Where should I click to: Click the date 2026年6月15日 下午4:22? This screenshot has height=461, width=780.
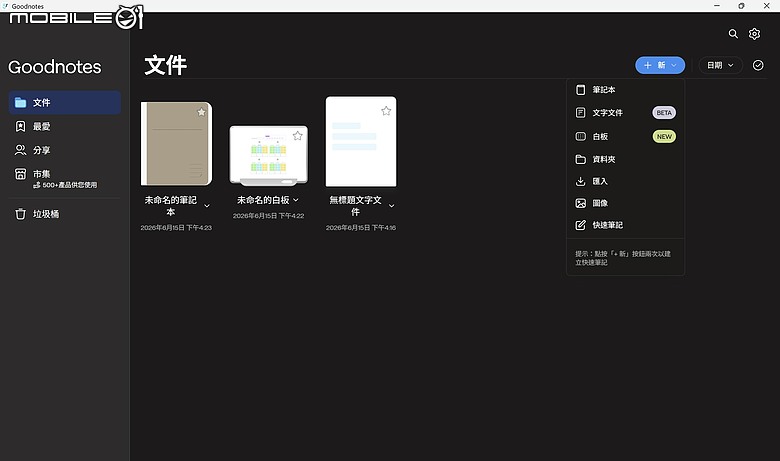point(269,216)
